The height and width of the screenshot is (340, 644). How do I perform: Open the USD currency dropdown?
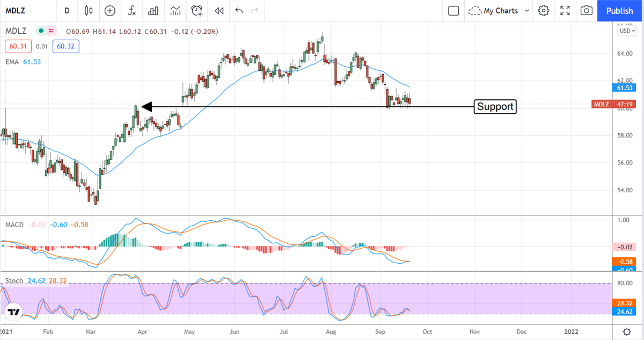pyautogui.click(x=626, y=31)
